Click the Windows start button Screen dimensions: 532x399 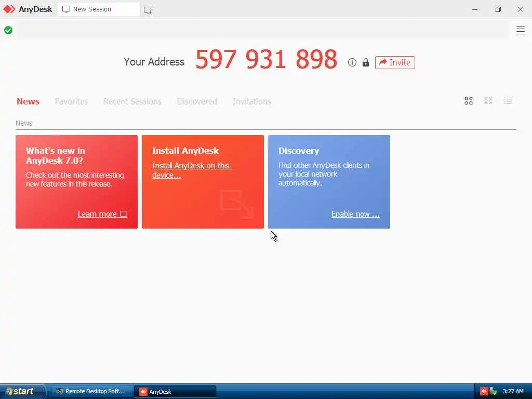(22, 392)
